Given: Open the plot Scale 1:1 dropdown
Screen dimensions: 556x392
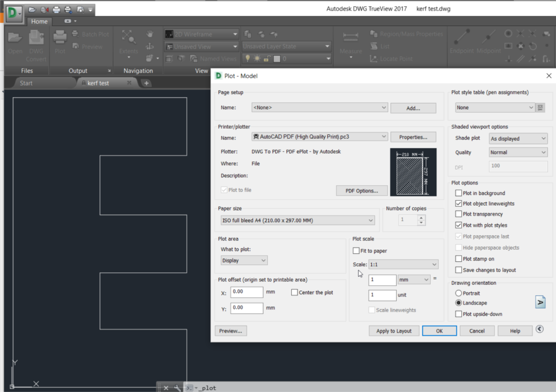Looking at the screenshot, I should click(403, 264).
